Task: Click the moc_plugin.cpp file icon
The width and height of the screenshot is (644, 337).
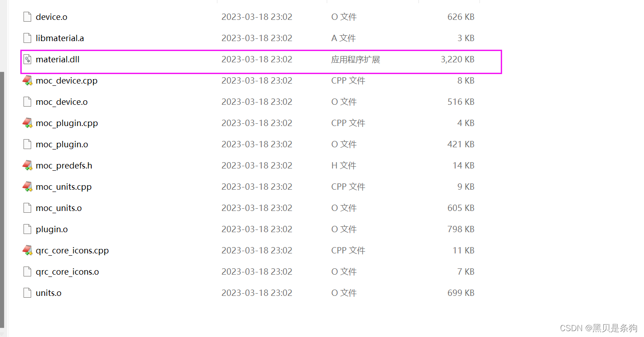Action: click(x=27, y=122)
